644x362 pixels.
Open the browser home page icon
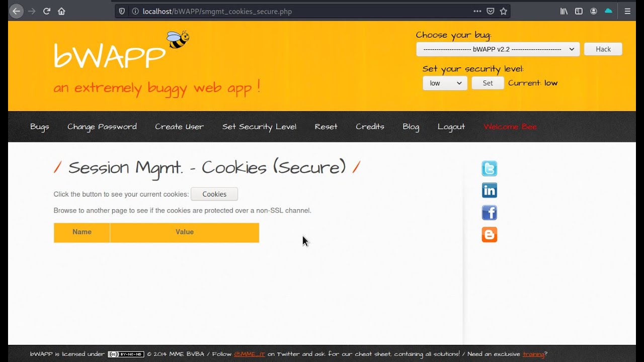point(61,11)
